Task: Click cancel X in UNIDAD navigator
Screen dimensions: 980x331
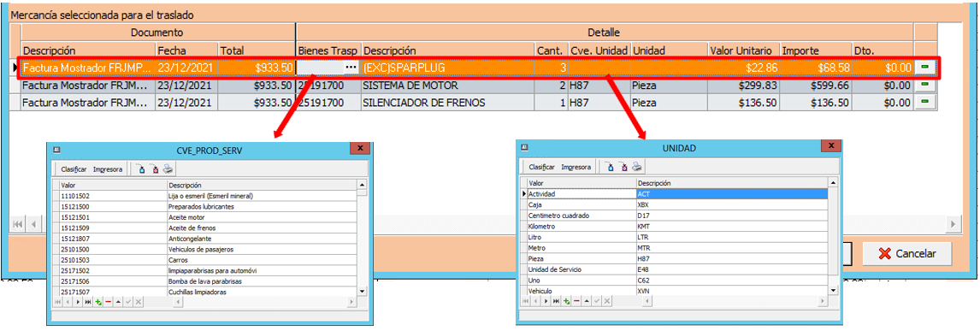Action: pos(607,301)
